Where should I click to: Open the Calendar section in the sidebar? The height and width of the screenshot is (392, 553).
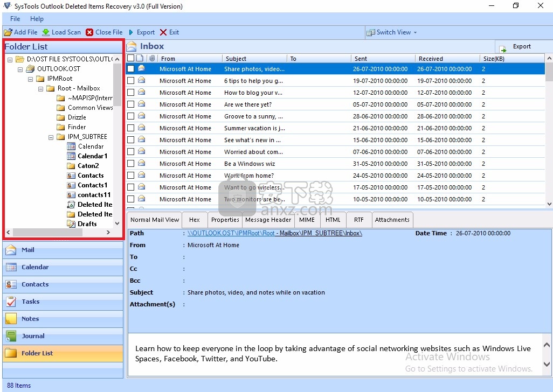34,267
